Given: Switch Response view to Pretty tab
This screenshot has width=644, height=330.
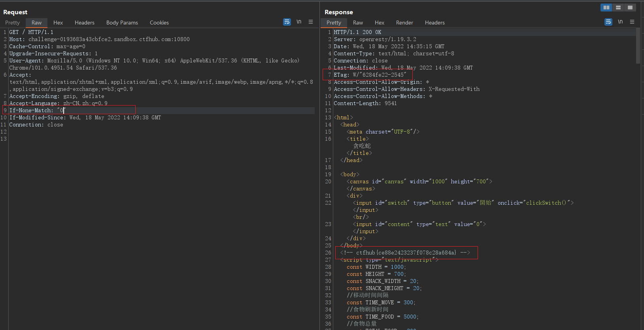Looking at the screenshot, I should coord(334,23).
